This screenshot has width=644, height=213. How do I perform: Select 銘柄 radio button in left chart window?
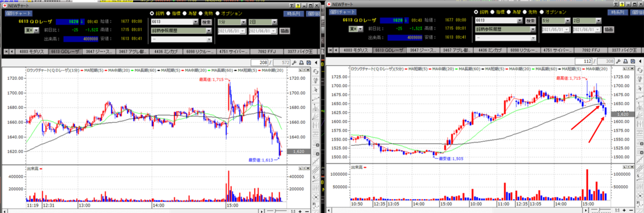[152, 13]
